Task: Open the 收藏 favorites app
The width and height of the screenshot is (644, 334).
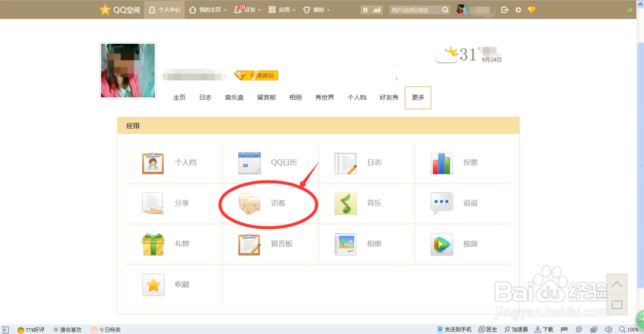Action: coord(153,284)
